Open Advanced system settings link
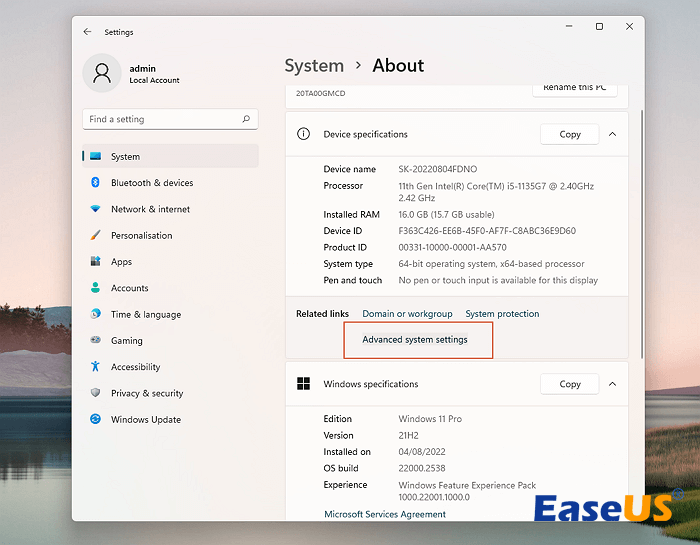Screen dimensions: 700x545 click(414, 340)
